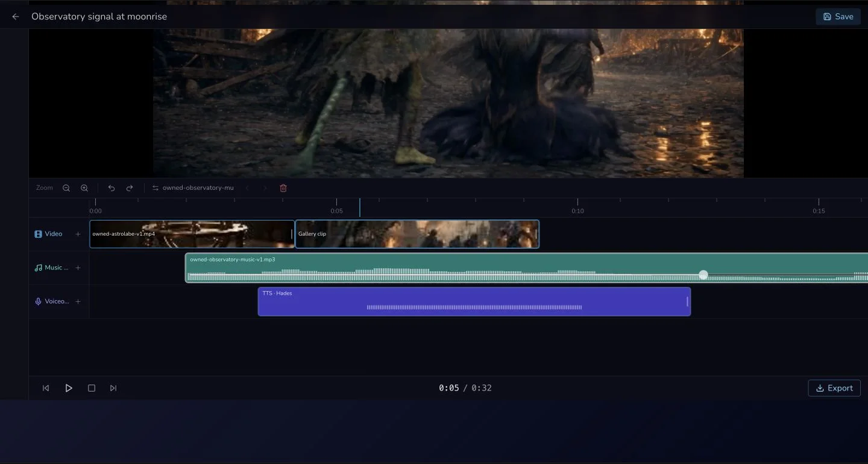Click the Zoom label in the toolbar

point(45,188)
